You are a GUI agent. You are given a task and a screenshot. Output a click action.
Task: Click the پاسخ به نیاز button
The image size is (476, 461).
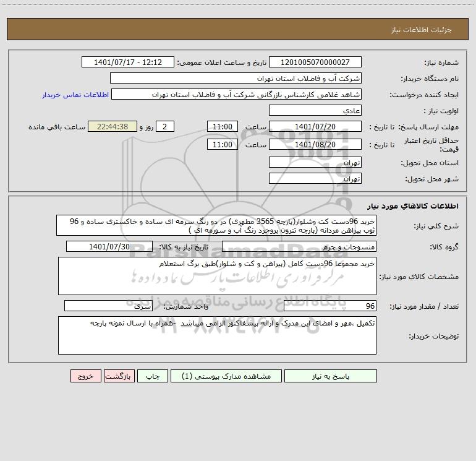331,376
